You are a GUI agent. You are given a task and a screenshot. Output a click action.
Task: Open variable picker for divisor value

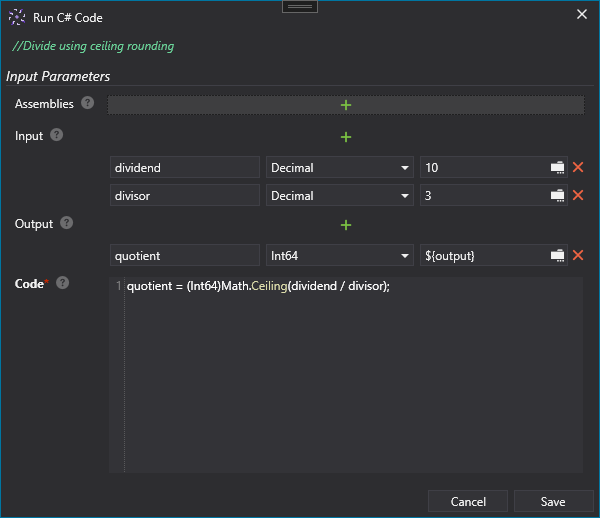click(x=558, y=196)
